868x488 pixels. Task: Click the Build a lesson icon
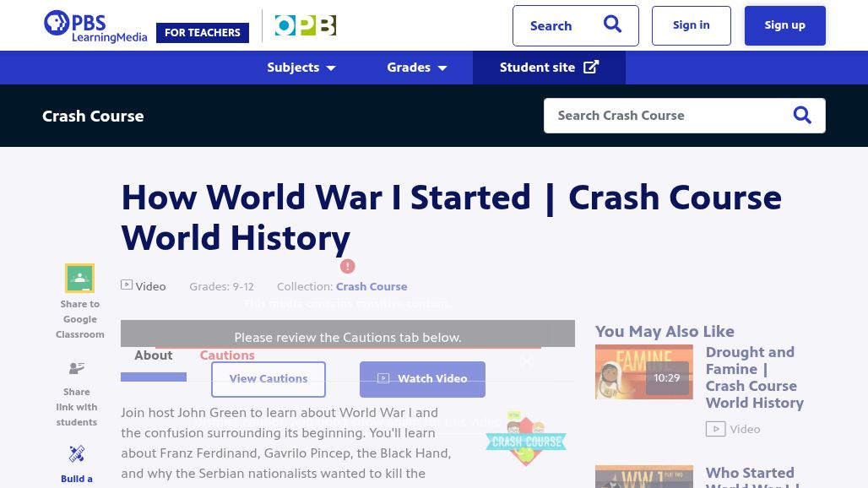tap(77, 453)
